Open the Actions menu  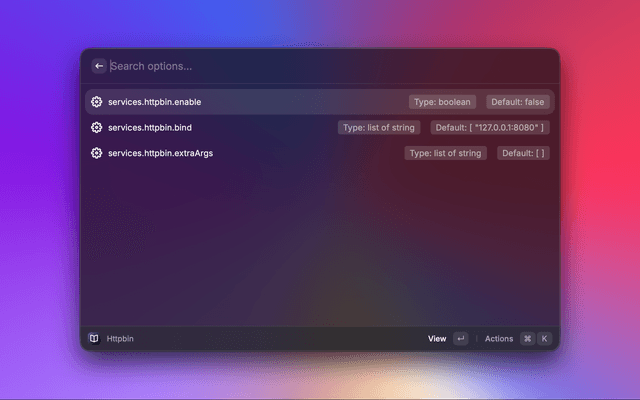click(498, 339)
